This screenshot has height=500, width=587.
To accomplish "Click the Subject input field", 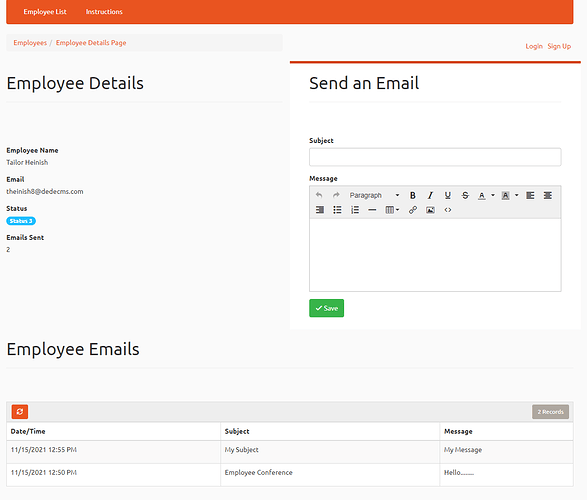I will [x=435, y=157].
